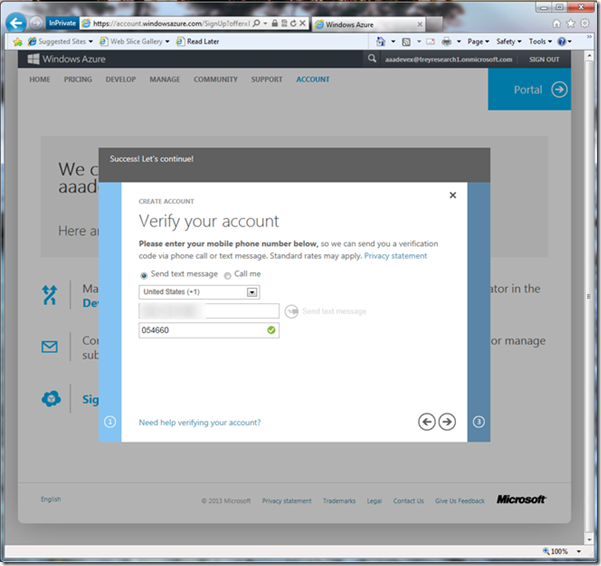Viewport: 601px width, 566px height.
Task: Click the Send text message speech icon
Action: pyautogui.click(x=291, y=312)
